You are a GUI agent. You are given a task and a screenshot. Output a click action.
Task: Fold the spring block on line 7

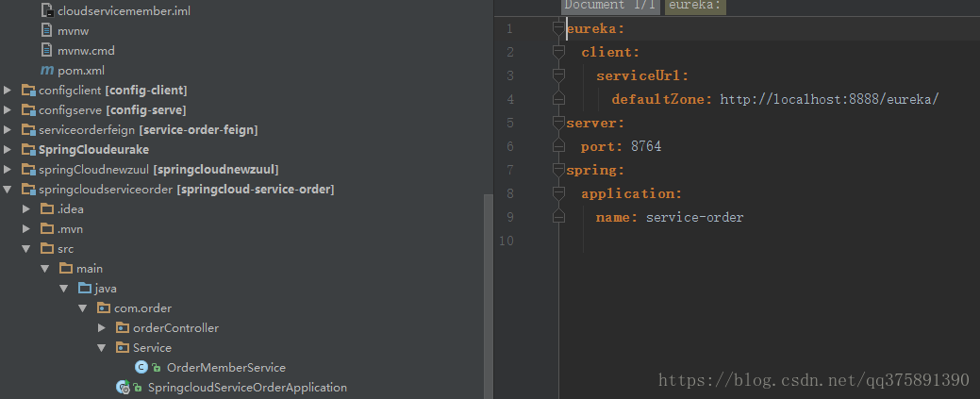558,170
